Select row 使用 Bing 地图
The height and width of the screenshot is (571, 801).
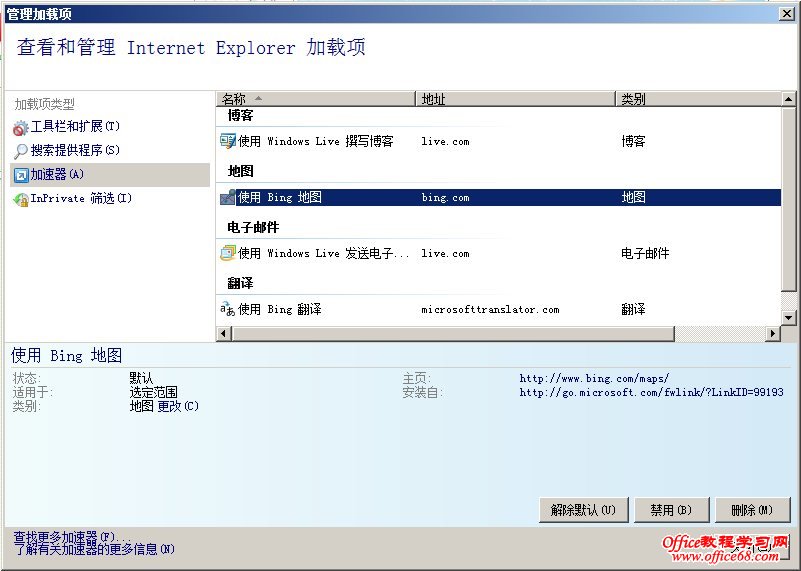[499, 198]
